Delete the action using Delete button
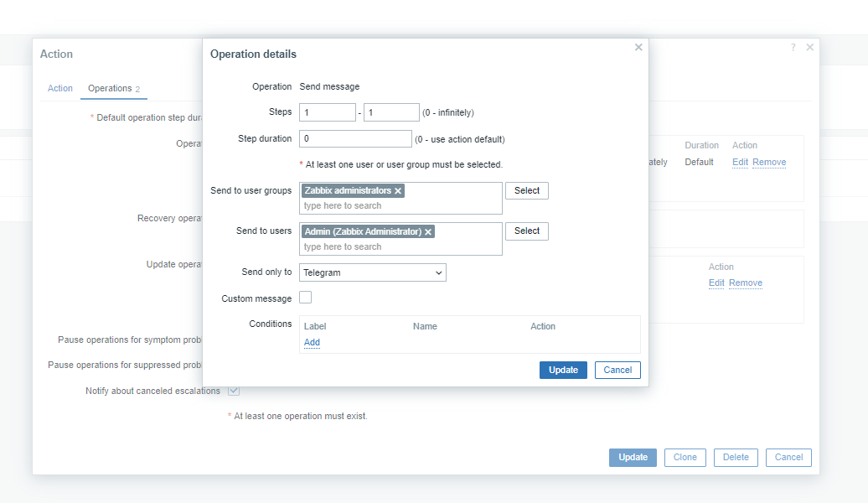The image size is (868, 503). (736, 457)
